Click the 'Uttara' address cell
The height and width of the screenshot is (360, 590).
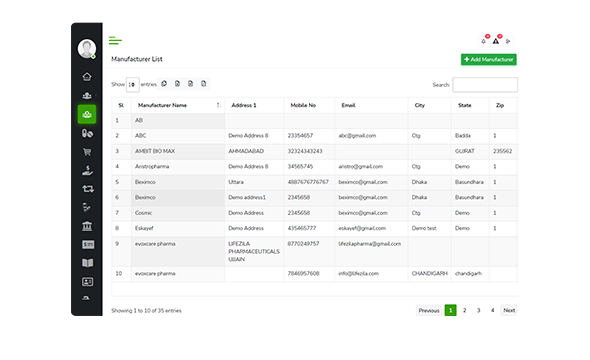click(254, 182)
